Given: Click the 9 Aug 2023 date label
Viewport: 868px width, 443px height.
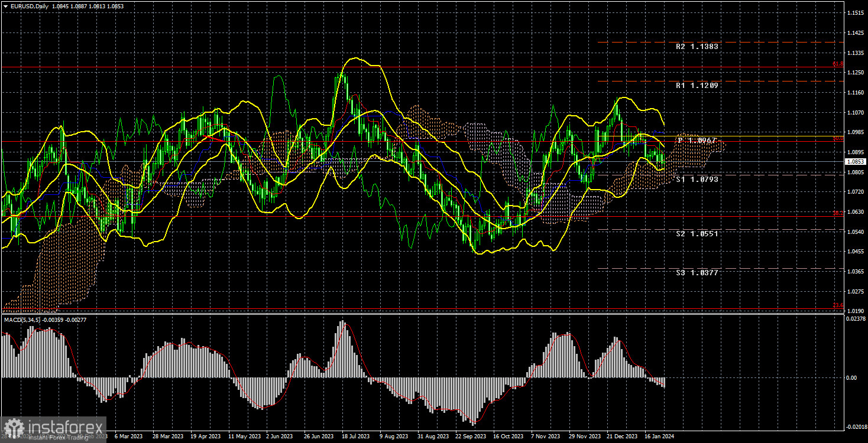Looking at the screenshot, I should point(394,437).
